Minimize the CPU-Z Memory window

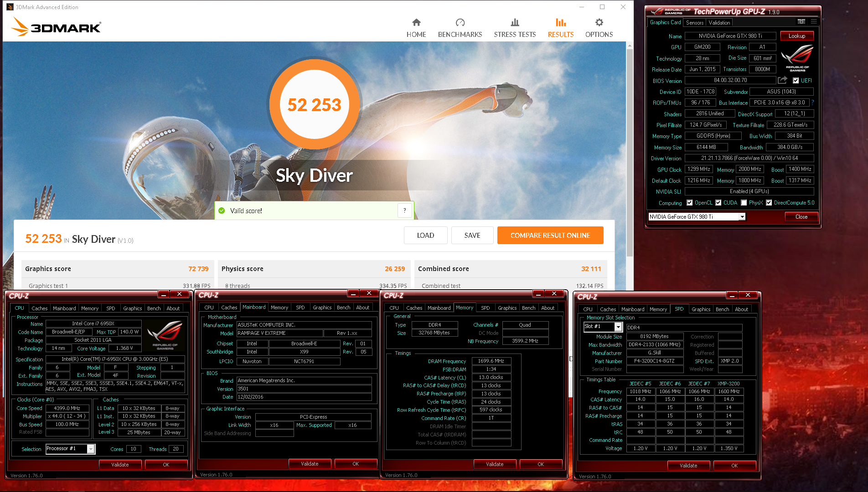[x=538, y=294]
